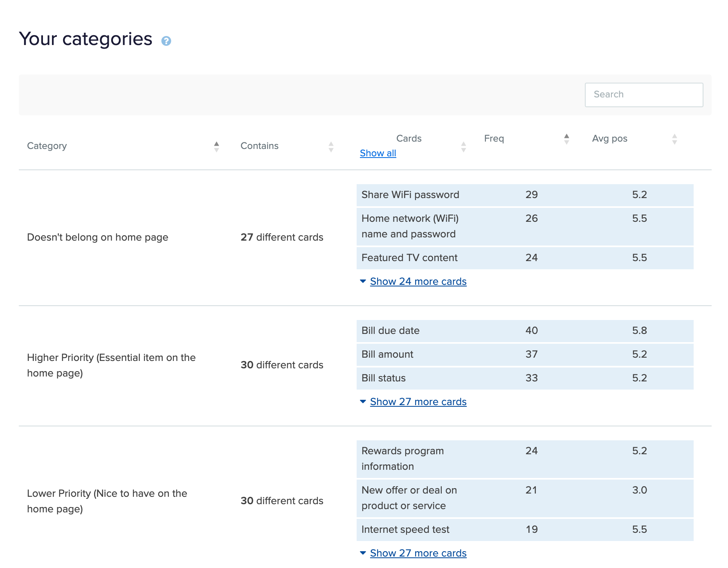Select Rewards program information card

[525, 459]
